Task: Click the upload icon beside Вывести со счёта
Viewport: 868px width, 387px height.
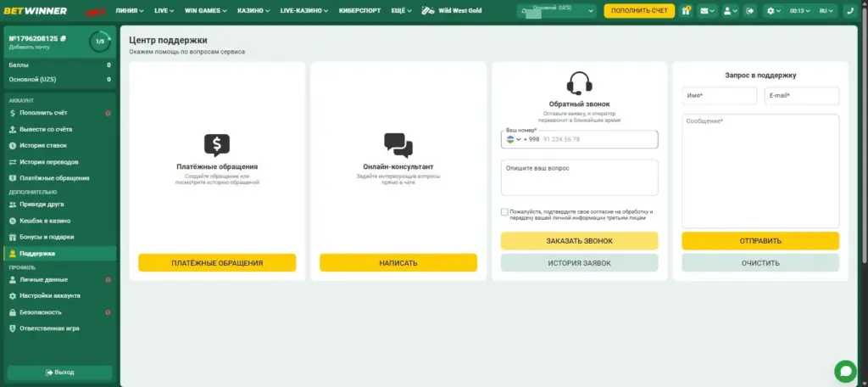Action: [x=13, y=129]
